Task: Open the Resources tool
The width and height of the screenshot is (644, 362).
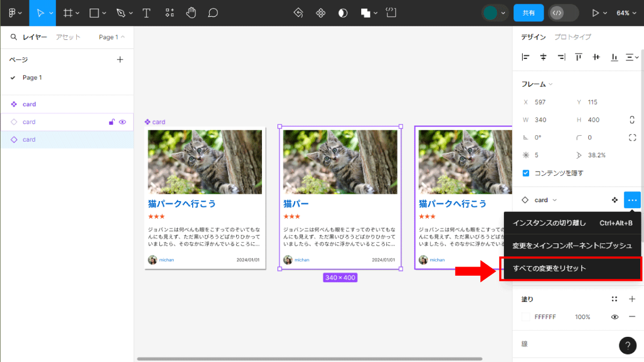Action: [x=169, y=13]
